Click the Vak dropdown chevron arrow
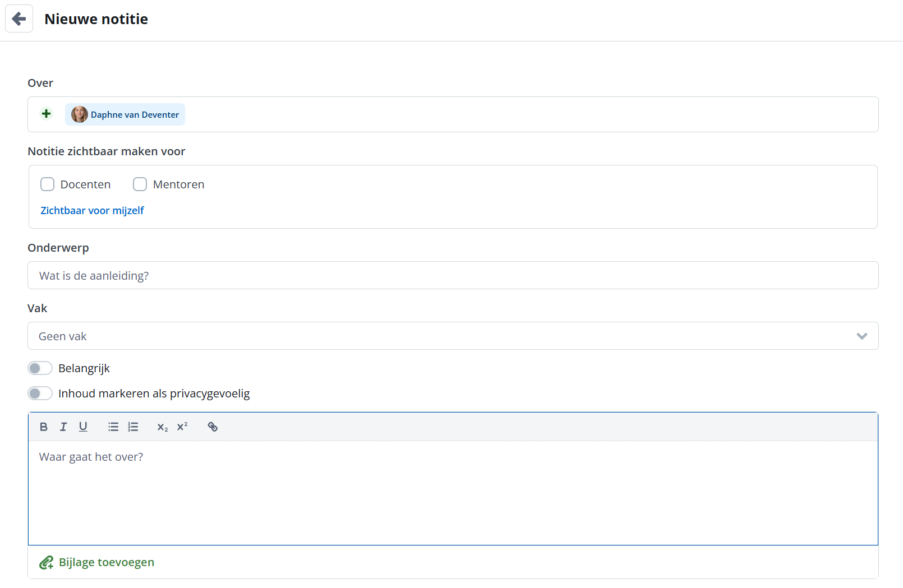The height and width of the screenshot is (588, 903). [861, 336]
